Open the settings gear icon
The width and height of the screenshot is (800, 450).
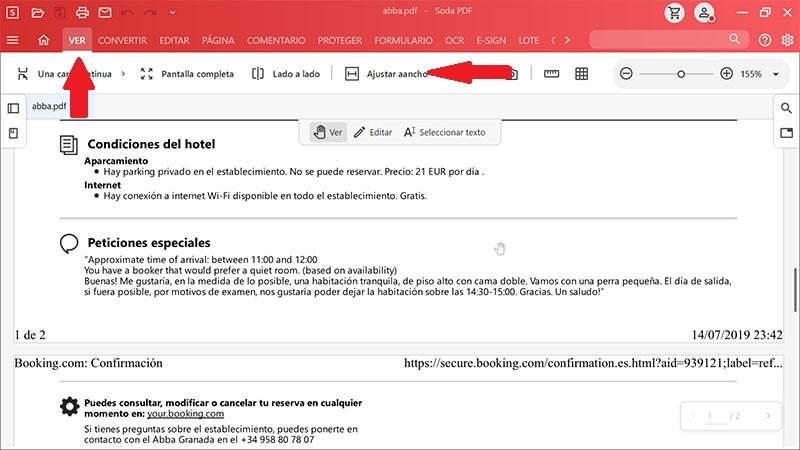pos(787,40)
